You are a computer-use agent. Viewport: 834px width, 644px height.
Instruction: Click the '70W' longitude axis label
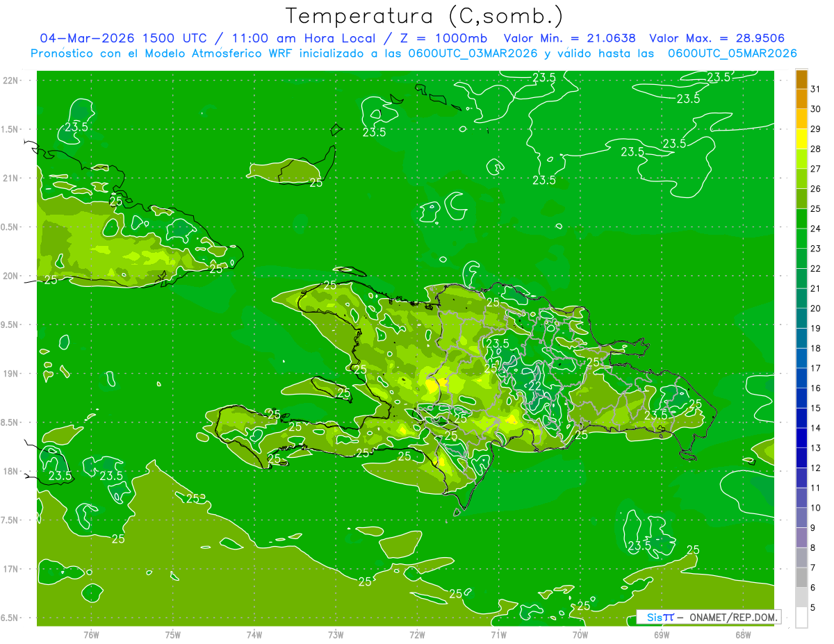(x=580, y=634)
